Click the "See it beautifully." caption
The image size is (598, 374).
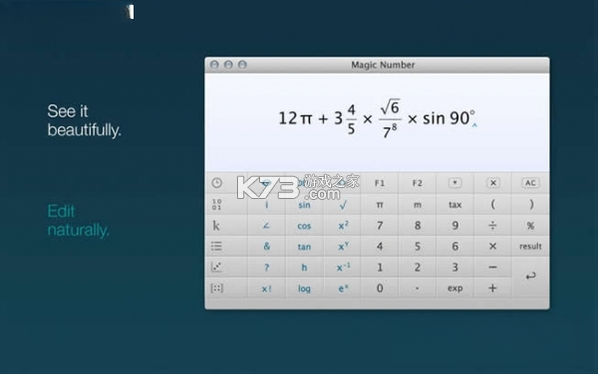pyautogui.click(x=84, y=120)
